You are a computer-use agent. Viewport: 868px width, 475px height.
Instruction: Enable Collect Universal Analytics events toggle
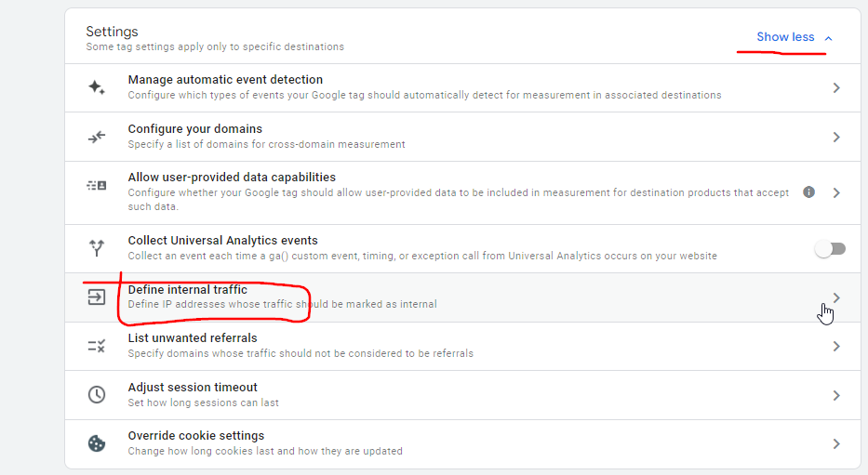coord(830,248)
